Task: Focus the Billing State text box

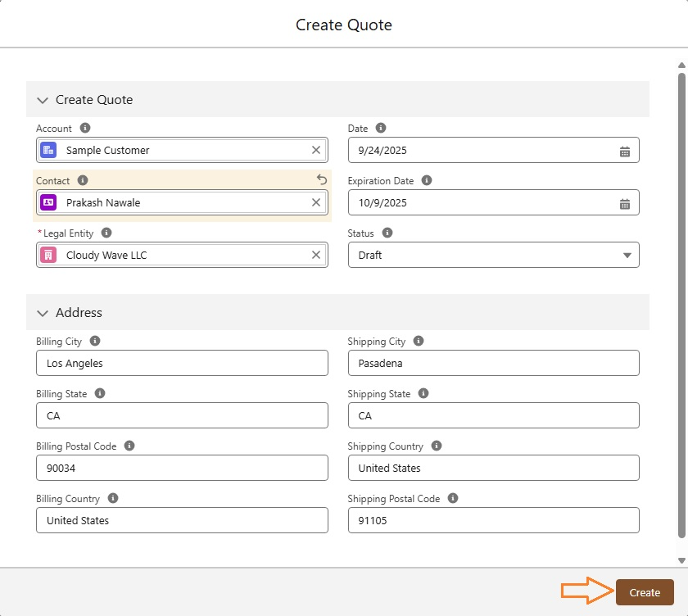Action: click(x=182, y=415)
